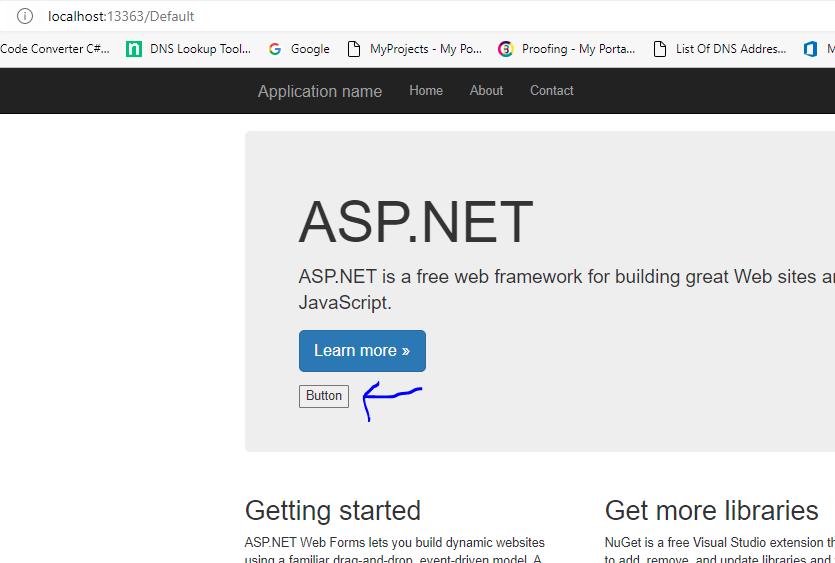The image size is (835, 563).
Task: Open the MyProjects - My Po... bookmark
Action: point(414,49)
